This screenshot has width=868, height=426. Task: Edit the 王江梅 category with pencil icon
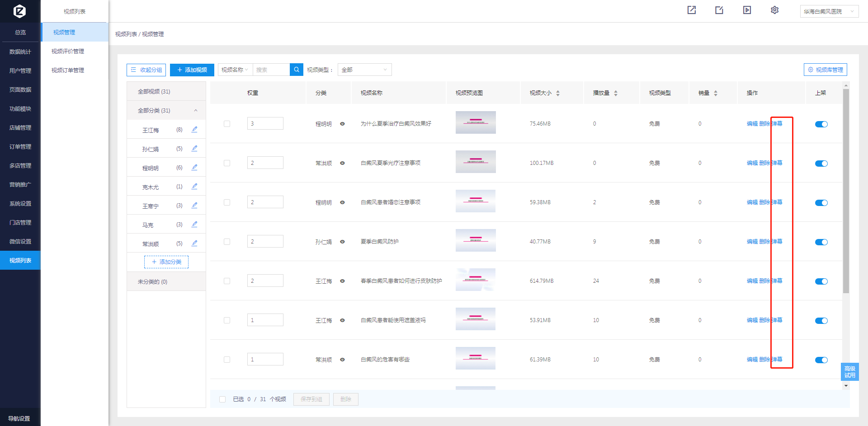tap(194, 130)
